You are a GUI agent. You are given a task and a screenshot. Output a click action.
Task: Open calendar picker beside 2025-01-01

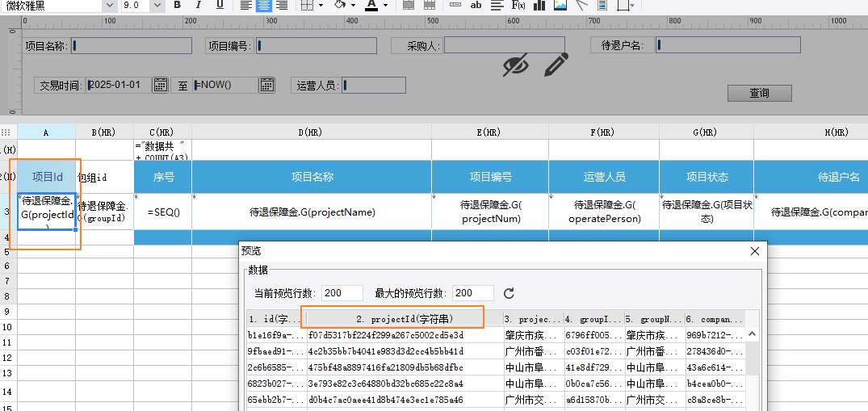click(161, 85)
